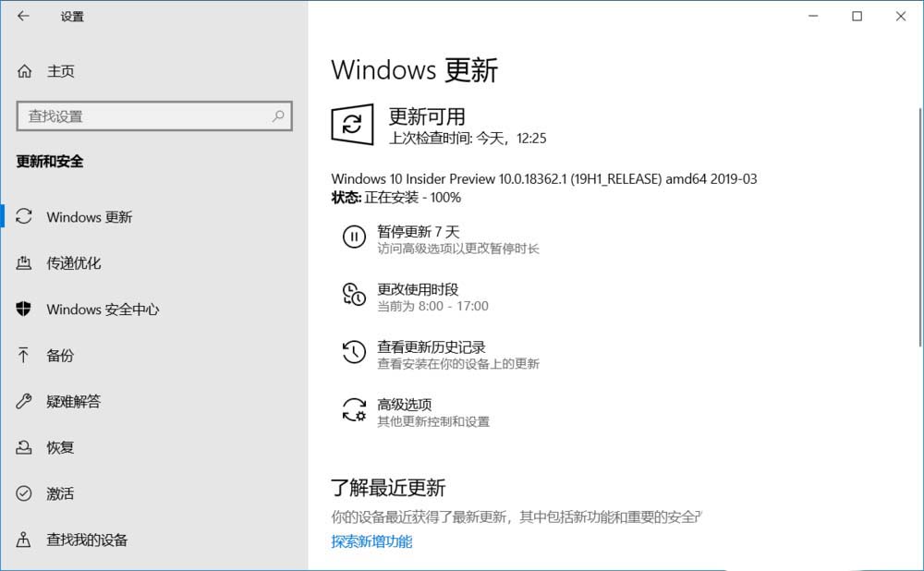This screenshot has height=571, width=924.
Task: Click the 更新和安全 section title
Action: tap(50, 162)
